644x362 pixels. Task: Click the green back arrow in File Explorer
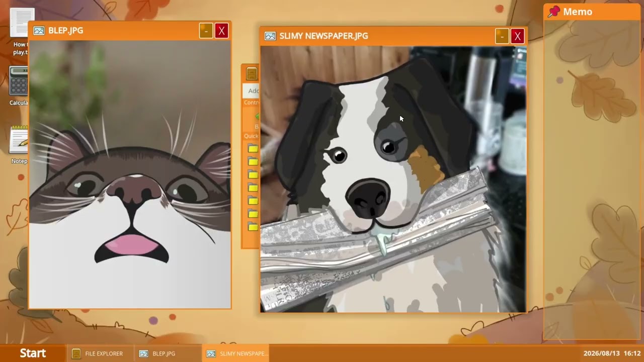(257, 117)
